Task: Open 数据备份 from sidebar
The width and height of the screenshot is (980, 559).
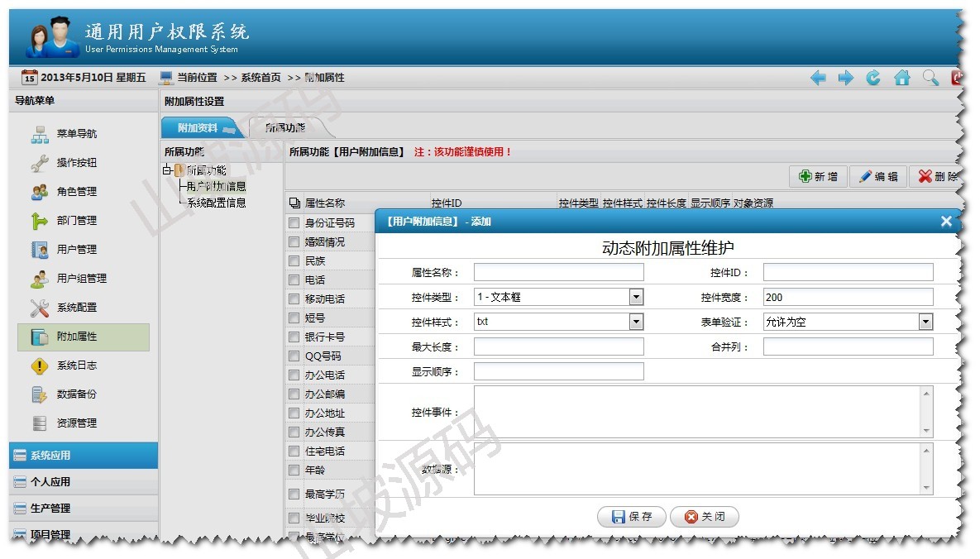Action: [76, 394]
